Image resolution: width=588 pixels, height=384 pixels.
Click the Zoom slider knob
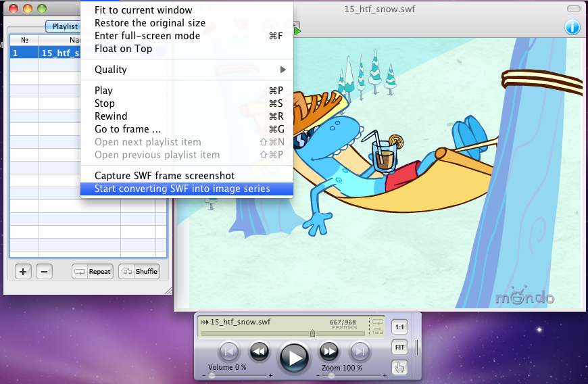click(x=331, y=375)
